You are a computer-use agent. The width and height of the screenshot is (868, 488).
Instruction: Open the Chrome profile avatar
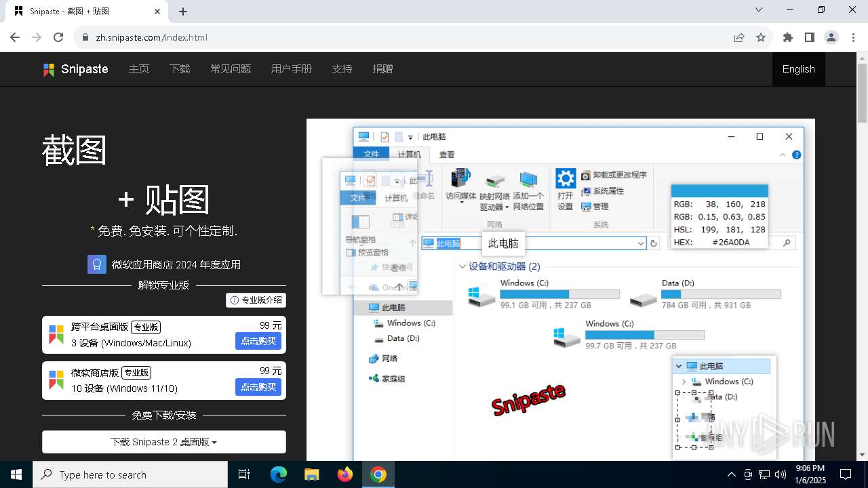click(x=831, y=37)
